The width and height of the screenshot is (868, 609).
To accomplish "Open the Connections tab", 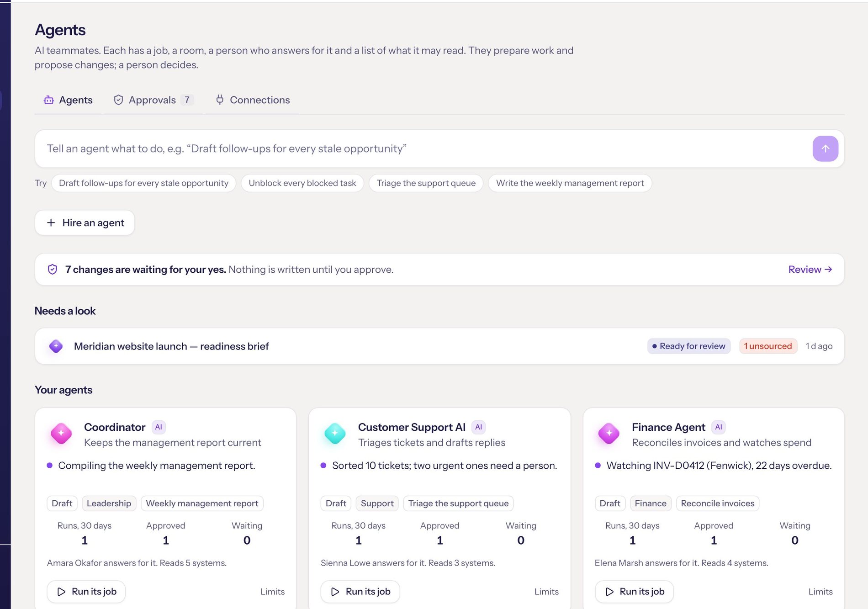I will [x=253, y=100].
